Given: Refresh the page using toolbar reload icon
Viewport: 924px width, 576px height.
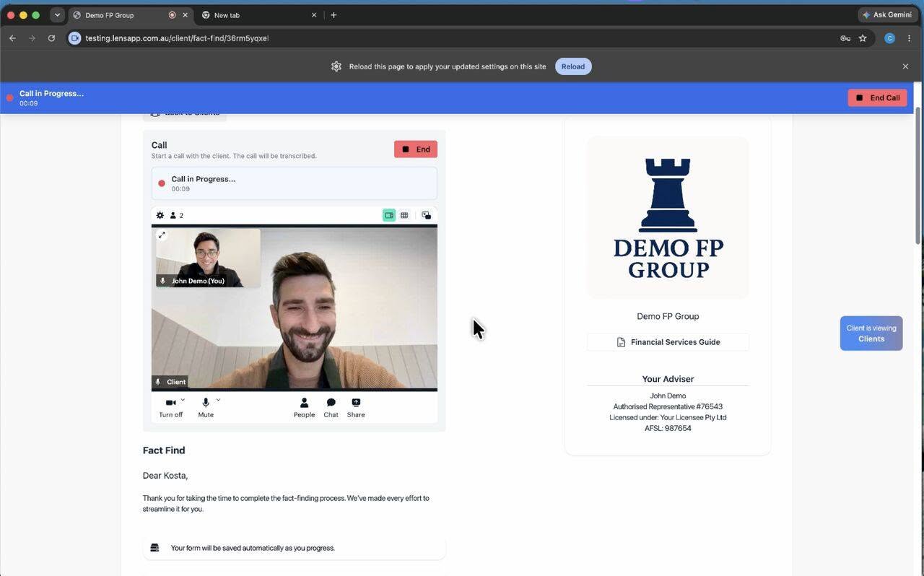Looking at the screenshot, I should 51,38.
